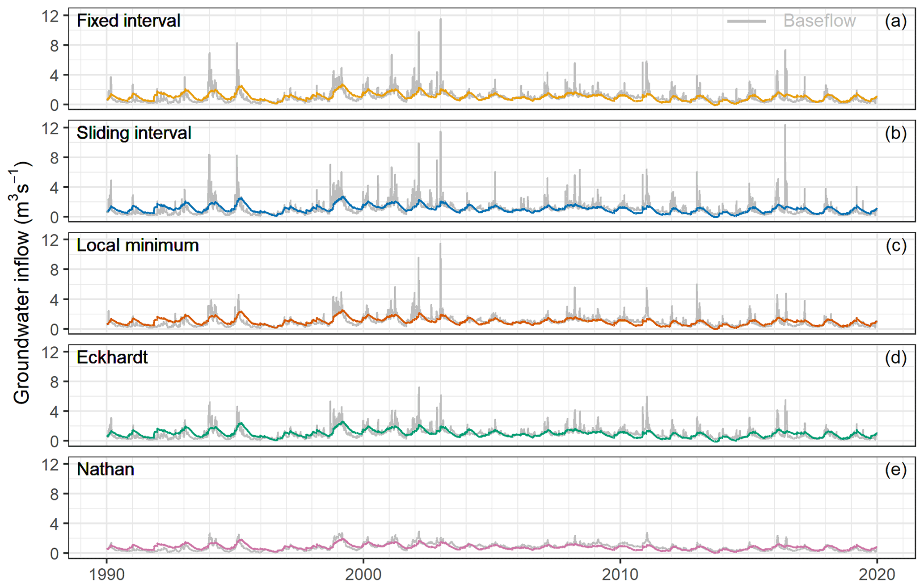Image resolution: width=924 pixels, height=588 pixels.
Task: Click the panel label (e)
Action: point(895,470)
